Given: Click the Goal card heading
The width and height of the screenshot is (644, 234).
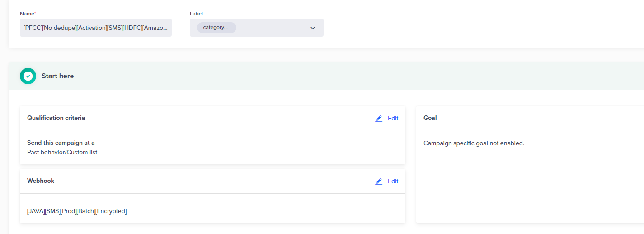Looking at the screenshot, I should coord(430,118).
